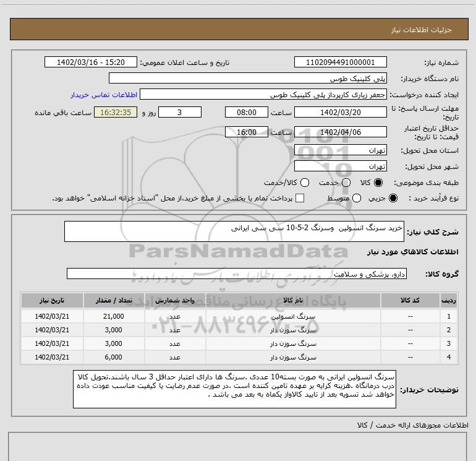This screenshot has width=476, height=461.
Task: Toggle the اسناد خزانه اسلامی payment checkbox
Action: point(300,198)
